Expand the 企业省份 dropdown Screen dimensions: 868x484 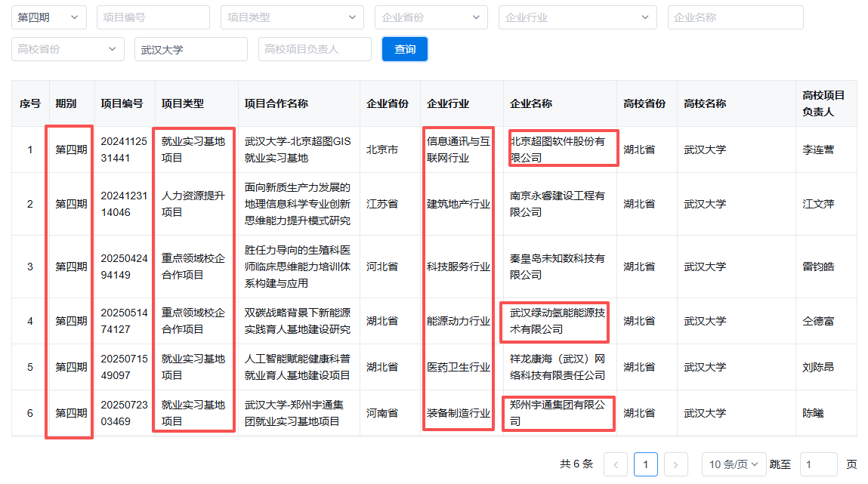coord(431,17)
